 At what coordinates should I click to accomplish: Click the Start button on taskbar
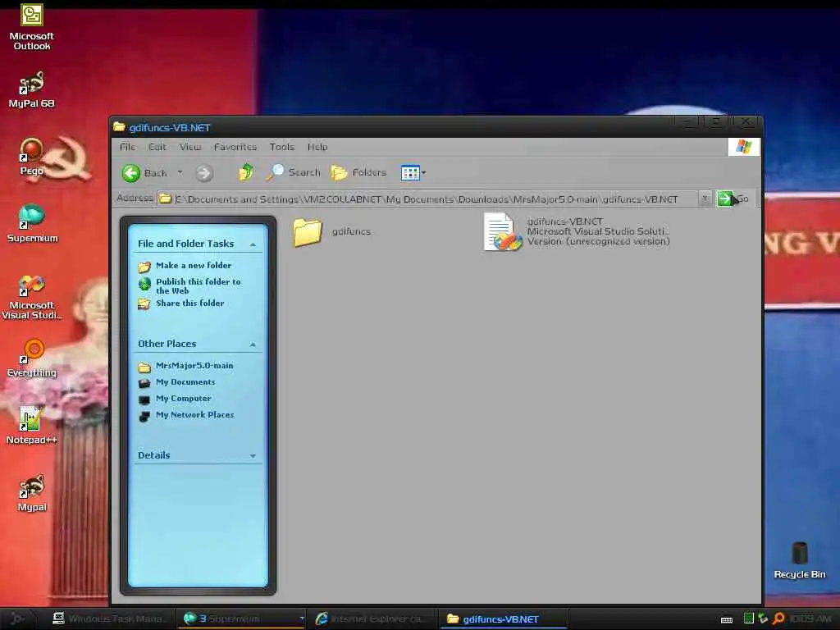(x=17, y=619)
